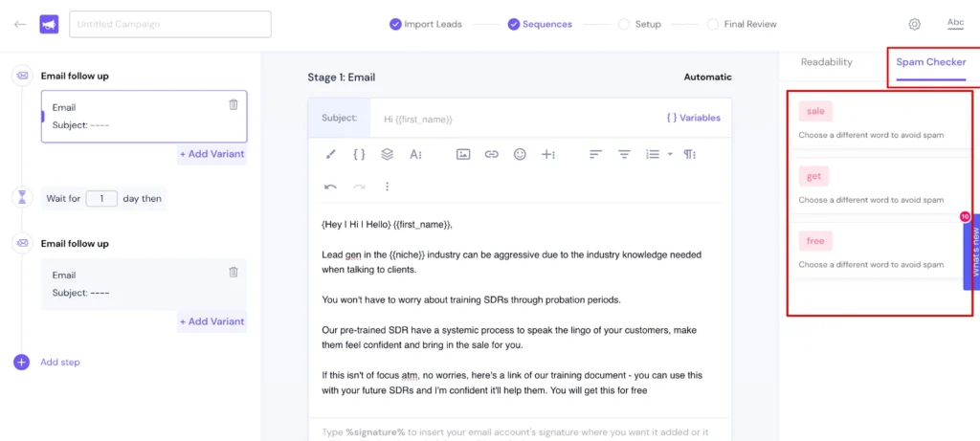Redo the last edit
Screen dimensions: 980x441
(360, 187)
